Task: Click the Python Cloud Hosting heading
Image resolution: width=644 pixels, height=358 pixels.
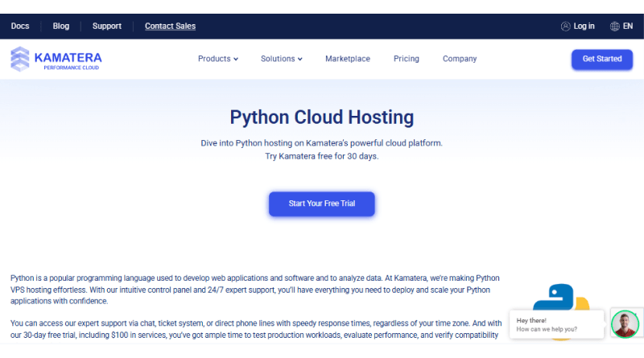Action: coord(321,117)
